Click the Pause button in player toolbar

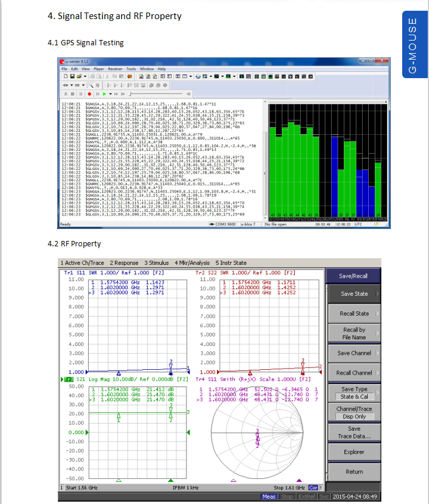point(80,94)
